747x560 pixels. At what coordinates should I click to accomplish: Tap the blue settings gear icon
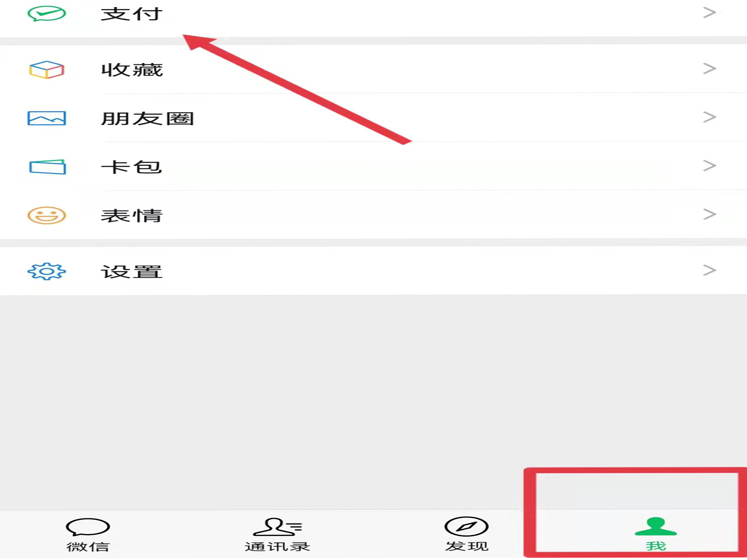[x=47, y=271]
